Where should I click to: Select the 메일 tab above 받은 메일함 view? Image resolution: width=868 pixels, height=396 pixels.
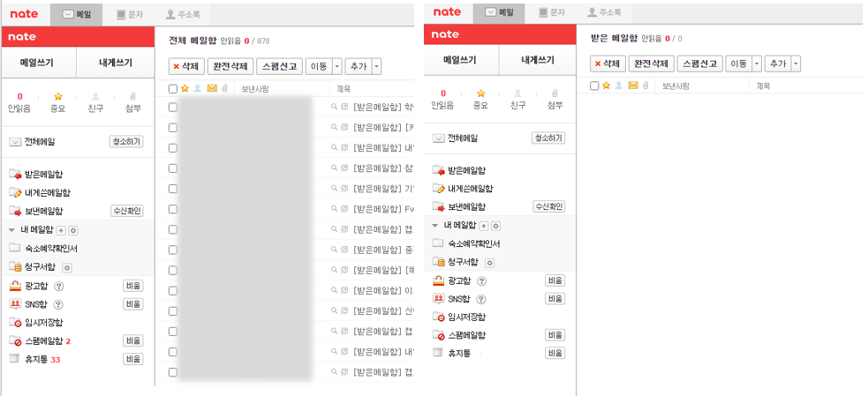[x=499, y=12]
